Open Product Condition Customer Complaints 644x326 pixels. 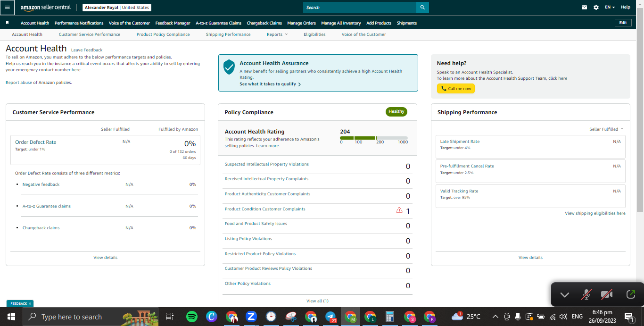(x=265, y=209)
